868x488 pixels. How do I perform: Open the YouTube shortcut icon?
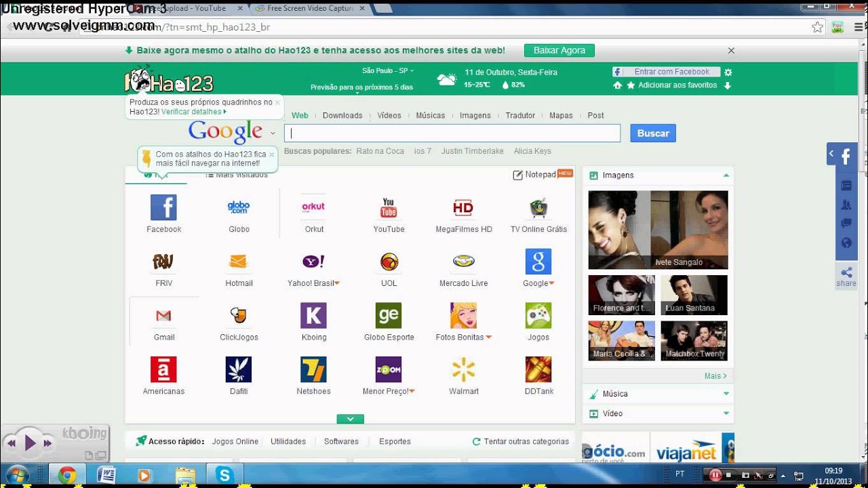click(389, 207)
